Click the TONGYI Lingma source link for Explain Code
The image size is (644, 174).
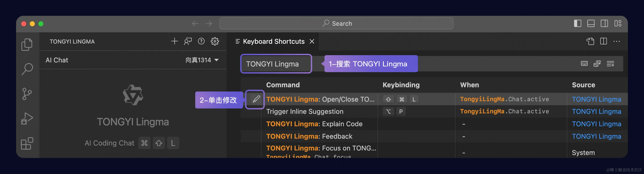597,124
